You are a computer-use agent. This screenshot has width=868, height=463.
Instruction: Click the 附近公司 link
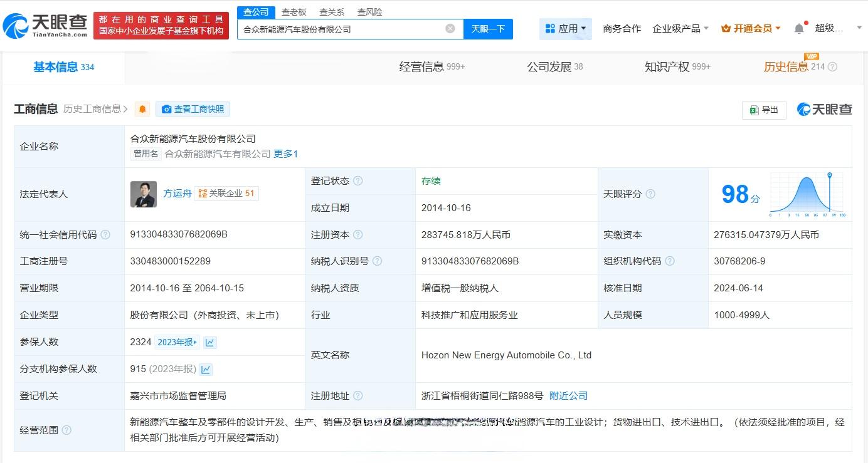568,396
